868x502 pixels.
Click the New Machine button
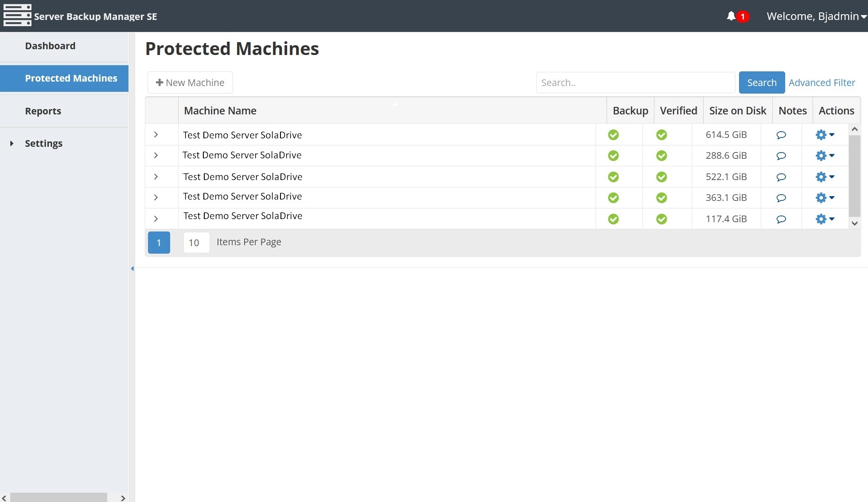click(190, 83)
